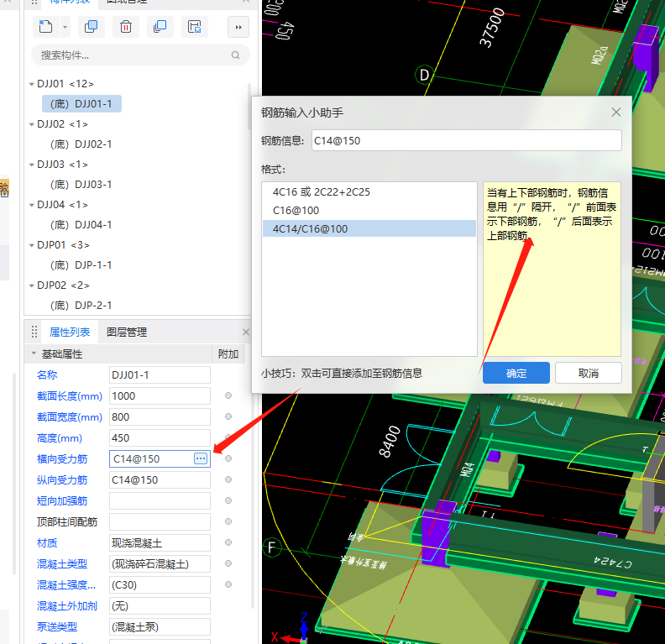Click the 横向受力筋 property label
This screenshot has width=665, height=644.
(x=62, y=458)
